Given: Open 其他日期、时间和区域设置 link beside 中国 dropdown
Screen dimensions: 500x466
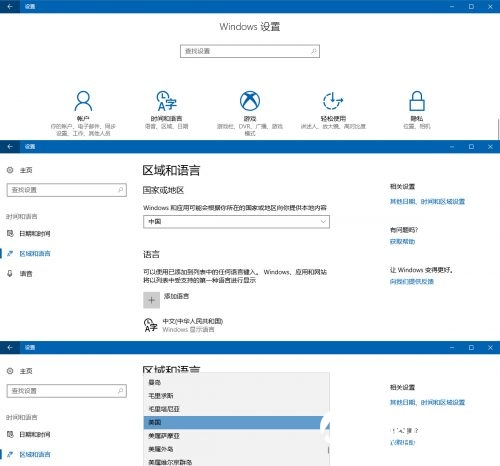Looking at the screenshot, I should click(x=427, y=201).
